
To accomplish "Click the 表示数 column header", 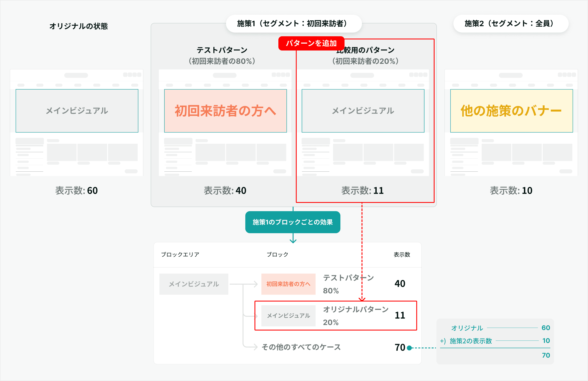I will pyautogui.click(x=402, y=254).
